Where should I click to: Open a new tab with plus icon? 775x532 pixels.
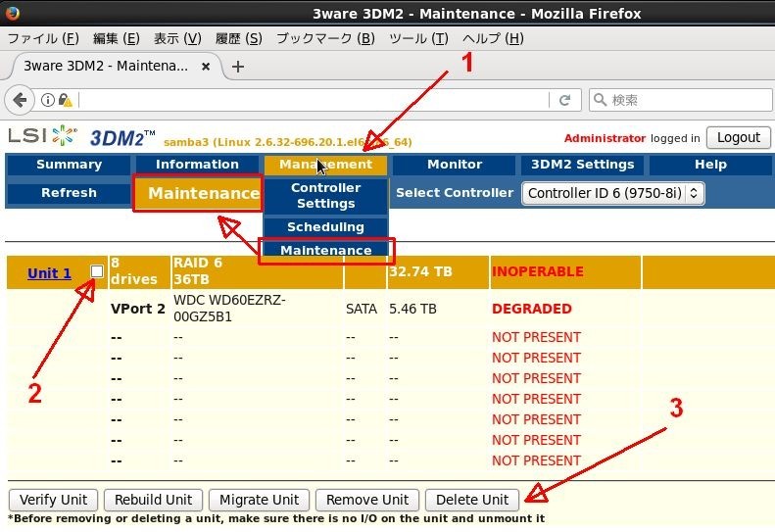[x=238, y=67]
